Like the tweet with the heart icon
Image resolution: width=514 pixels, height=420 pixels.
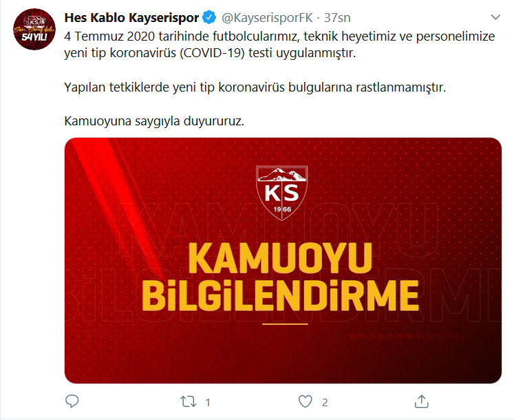[x=306, y=401]
